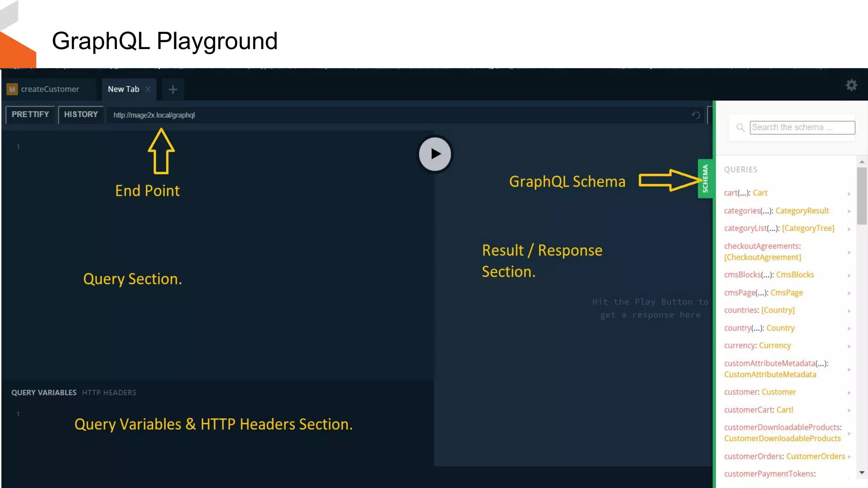The width and height of the screenshot is (868, 488).
Task: Expand arrow beside the country query
Action: point(849,328)
